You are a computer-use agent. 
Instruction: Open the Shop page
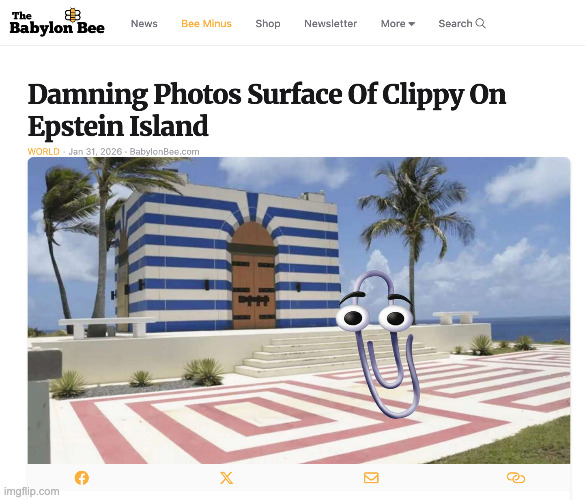[x=268, y=24]
